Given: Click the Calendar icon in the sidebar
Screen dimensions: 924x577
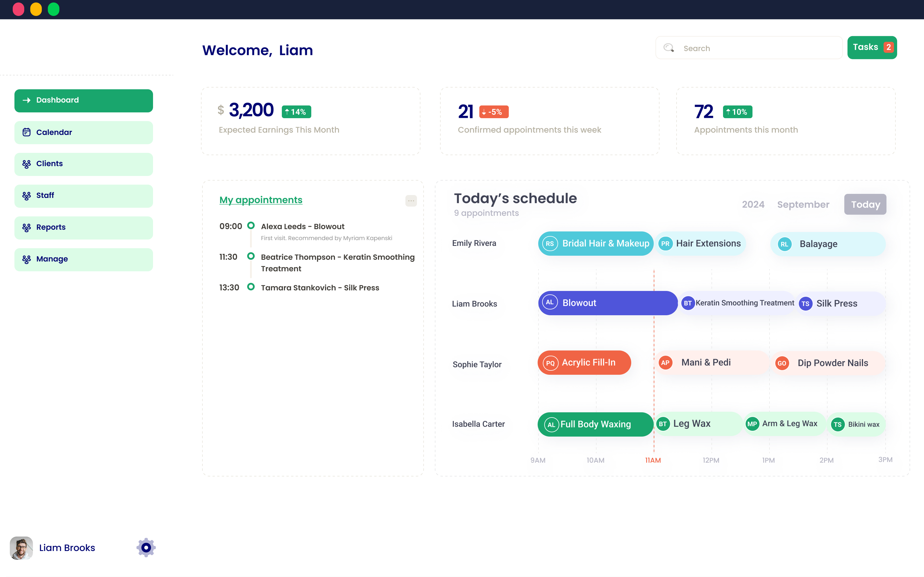Looking at the screenshot, I should point(26,132).
